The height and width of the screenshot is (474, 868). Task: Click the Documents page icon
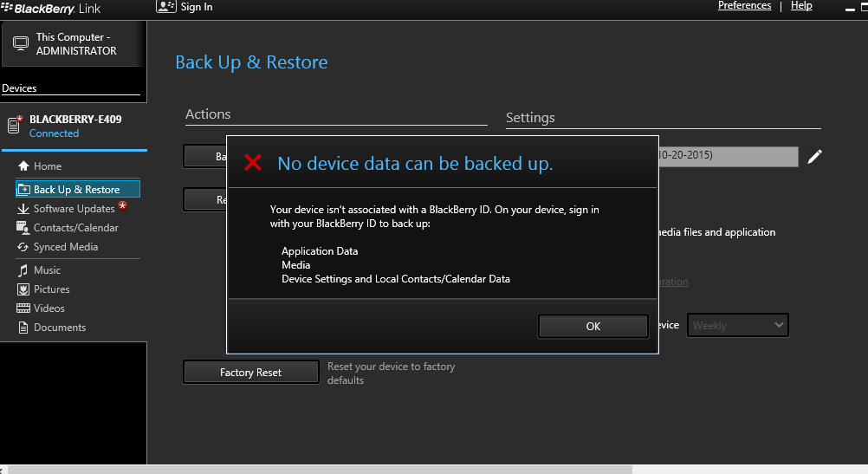[23, 328]
